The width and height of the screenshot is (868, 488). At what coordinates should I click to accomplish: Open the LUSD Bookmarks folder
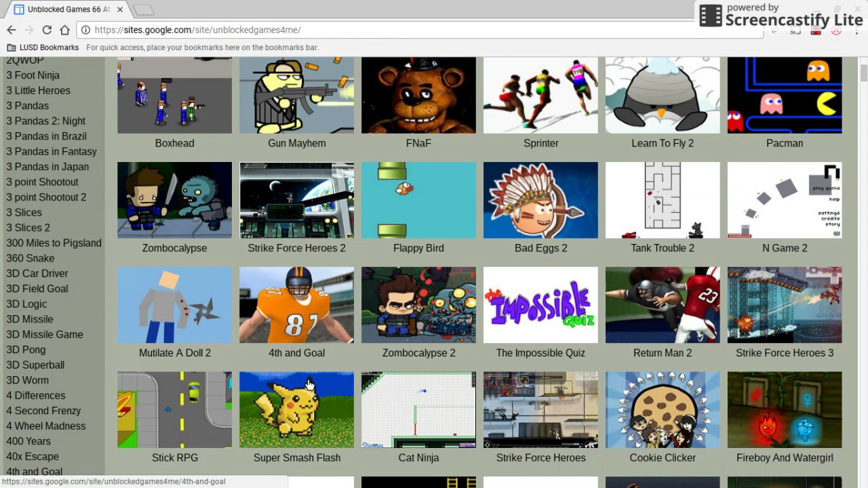coord(43,47)
